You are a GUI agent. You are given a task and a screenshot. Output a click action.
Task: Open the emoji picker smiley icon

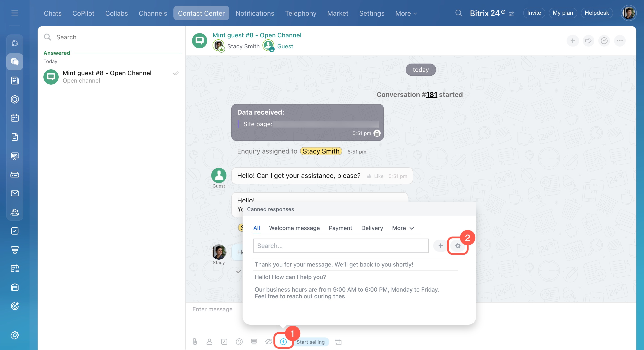pos(239,341)
